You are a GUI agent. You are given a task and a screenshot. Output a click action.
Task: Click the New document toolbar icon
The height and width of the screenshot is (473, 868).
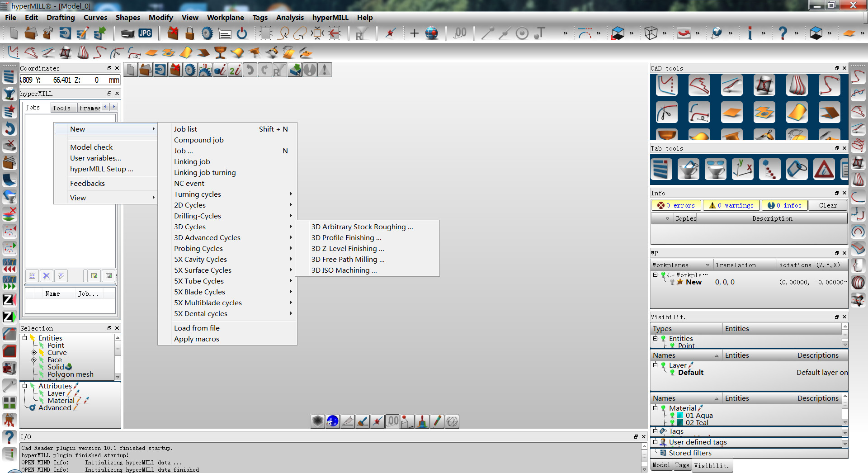[14, 33]
